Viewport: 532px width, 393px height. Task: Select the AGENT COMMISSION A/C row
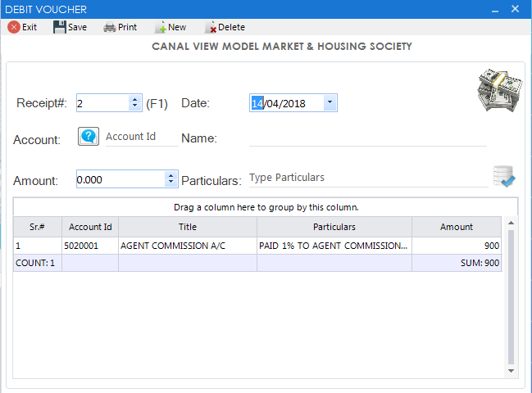pyautogui.click(x=188, y=245)
